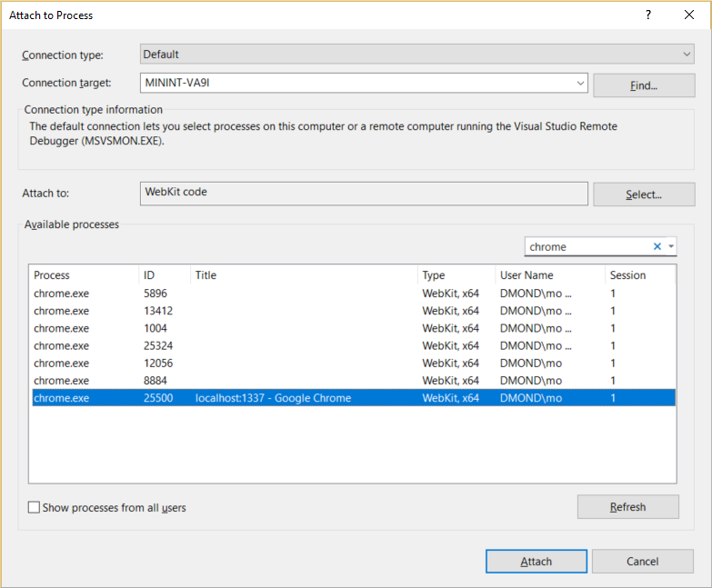
Task: Open the Connection target combo box arrow
Action: pyautogui.click(x=580, y=83)
